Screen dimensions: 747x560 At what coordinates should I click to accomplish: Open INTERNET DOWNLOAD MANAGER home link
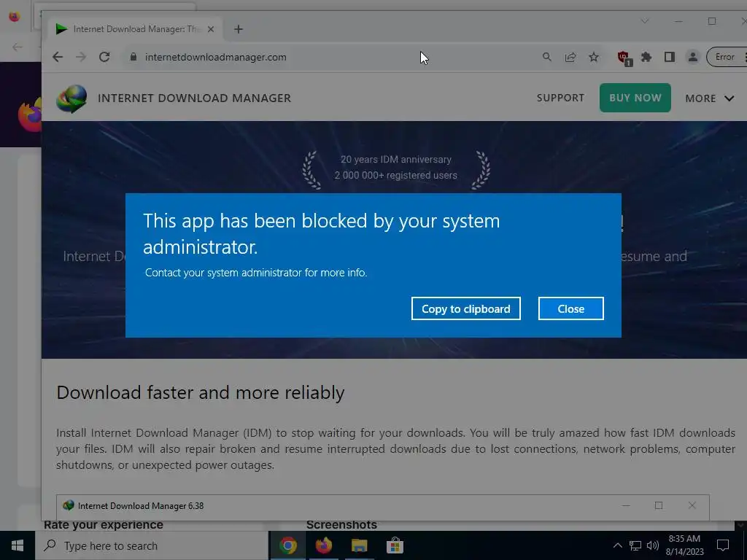coord(194,98)
